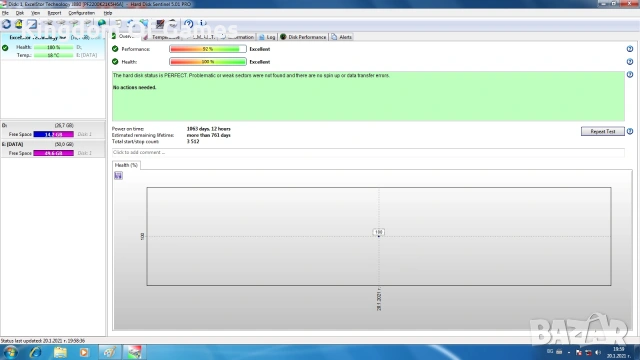
Task: Click the 'Status last updated' status bar text
Action: point(43,340)
